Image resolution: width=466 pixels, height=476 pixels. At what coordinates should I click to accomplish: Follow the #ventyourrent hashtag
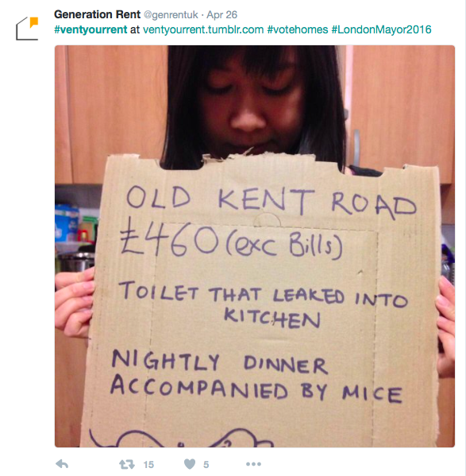[91, 29]
